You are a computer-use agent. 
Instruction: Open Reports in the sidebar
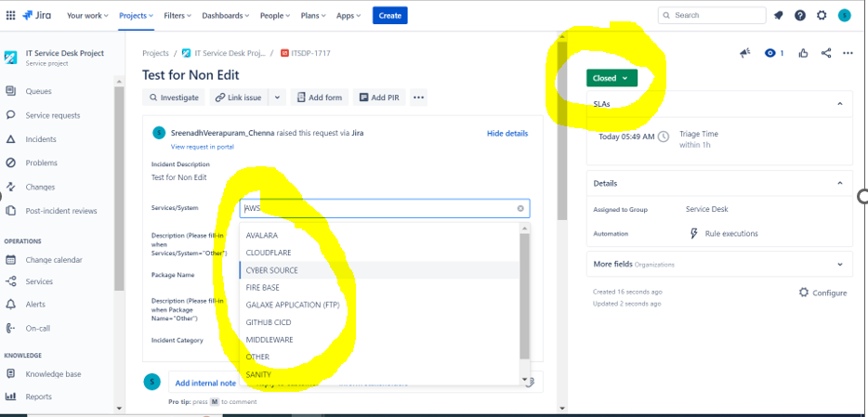tap(38, 397)
